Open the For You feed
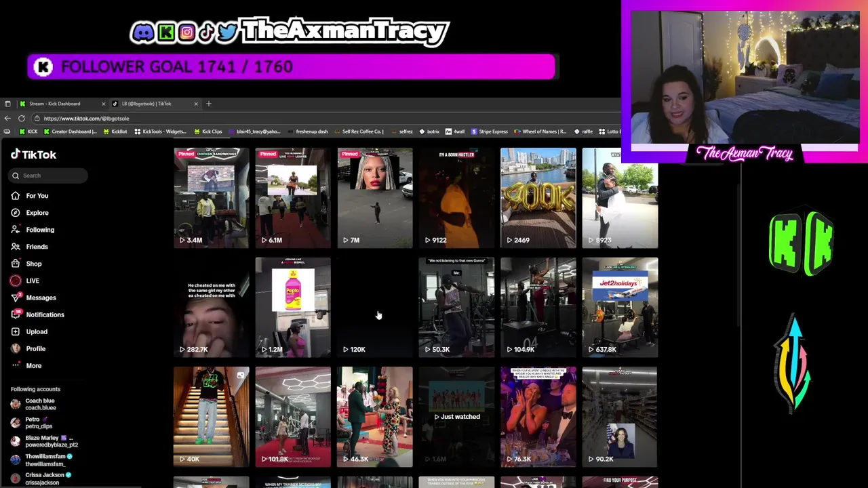The width and height of the screenshot is (868, 488). (30, 196)
